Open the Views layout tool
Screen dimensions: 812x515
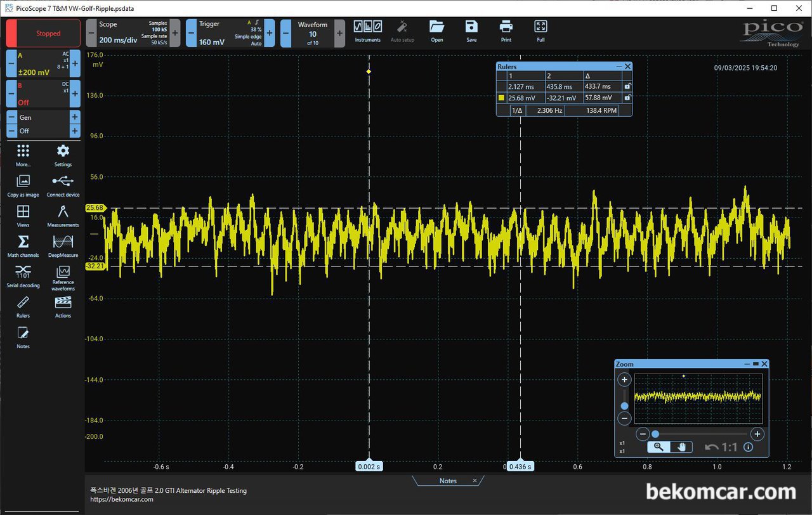click(23, 216)
